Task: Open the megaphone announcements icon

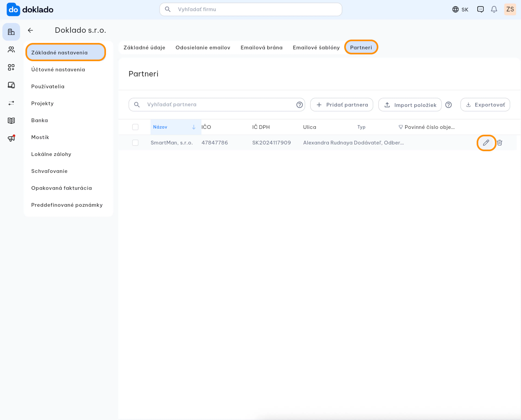Action: pos(11,138)
